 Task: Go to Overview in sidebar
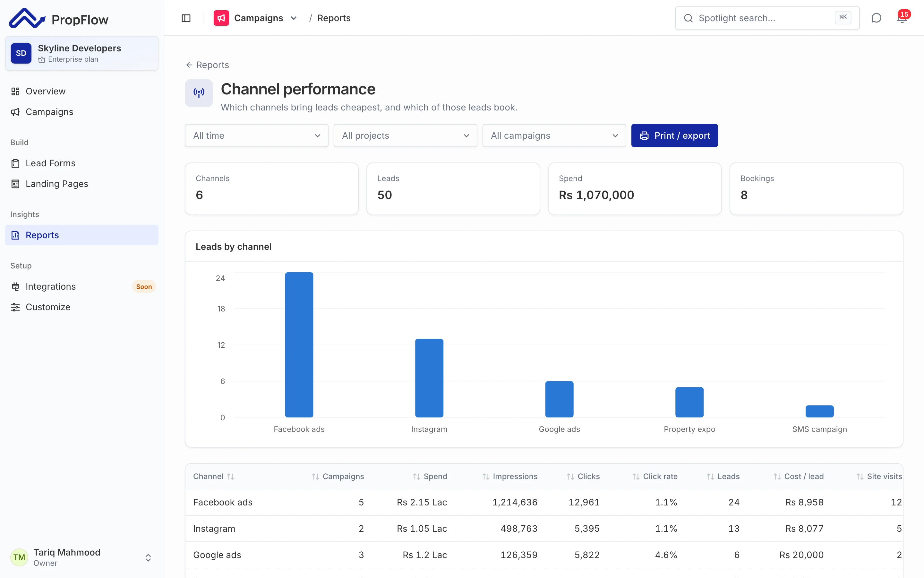[x=82, y=92]
